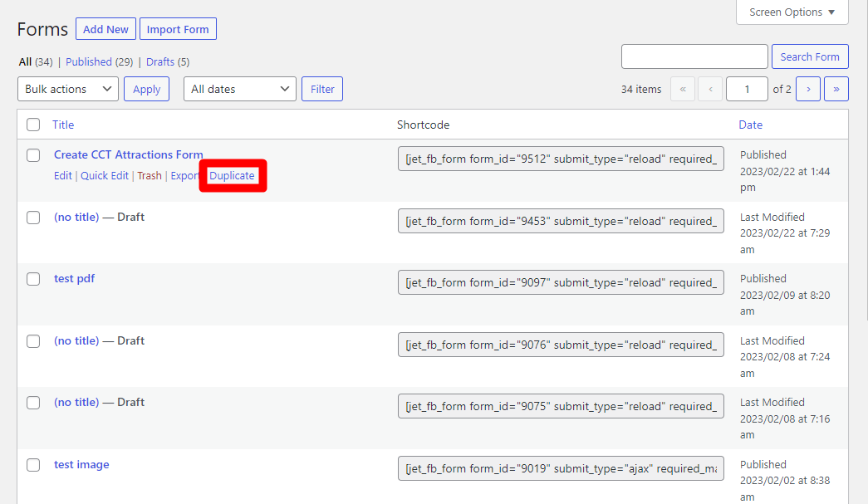Check the box beside test pdf
The height and width of the screenshot is (504, 868).
point(33,279)
